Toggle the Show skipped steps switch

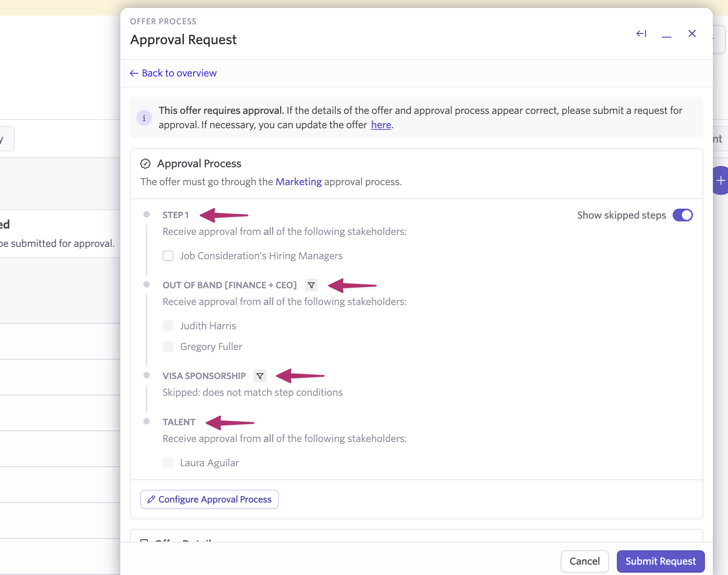[x=683, y=215]
